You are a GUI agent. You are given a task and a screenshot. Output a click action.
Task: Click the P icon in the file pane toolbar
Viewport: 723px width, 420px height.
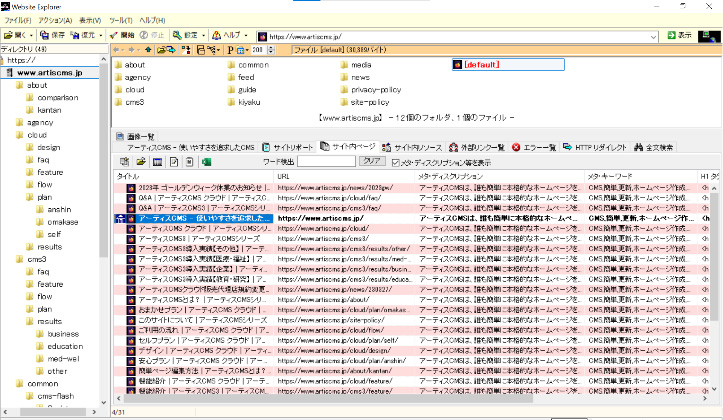tap(230, 50)
